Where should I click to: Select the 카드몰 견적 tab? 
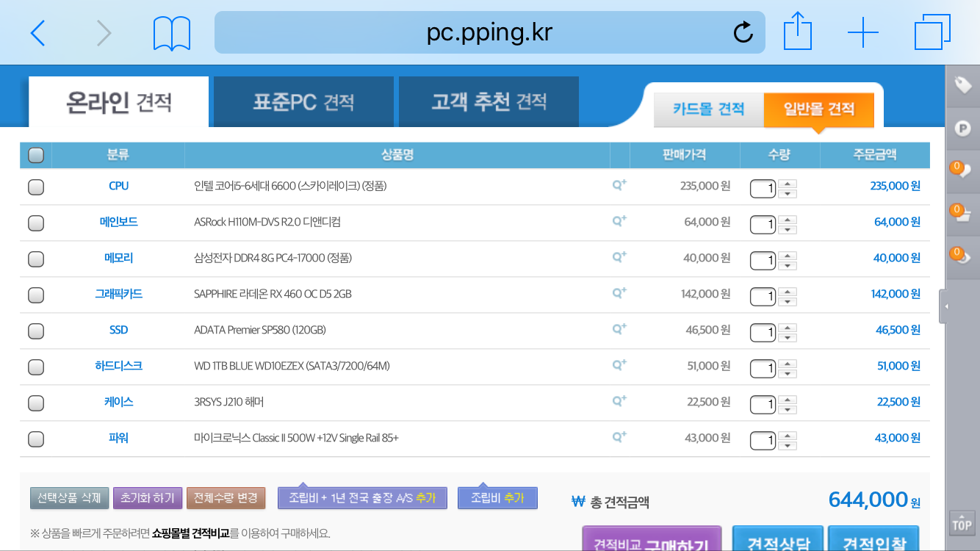pos(708,109)
